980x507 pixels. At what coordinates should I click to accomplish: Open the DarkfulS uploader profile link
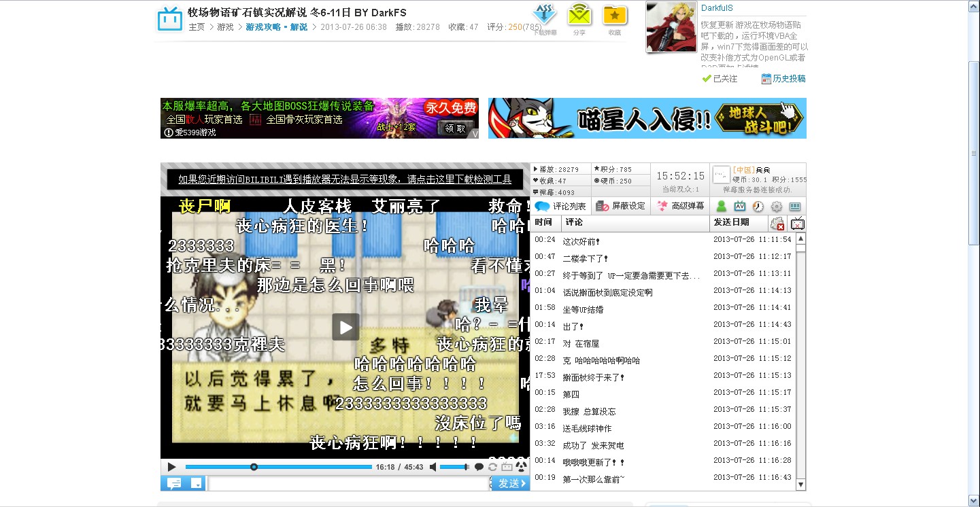[x=717, y=8]
